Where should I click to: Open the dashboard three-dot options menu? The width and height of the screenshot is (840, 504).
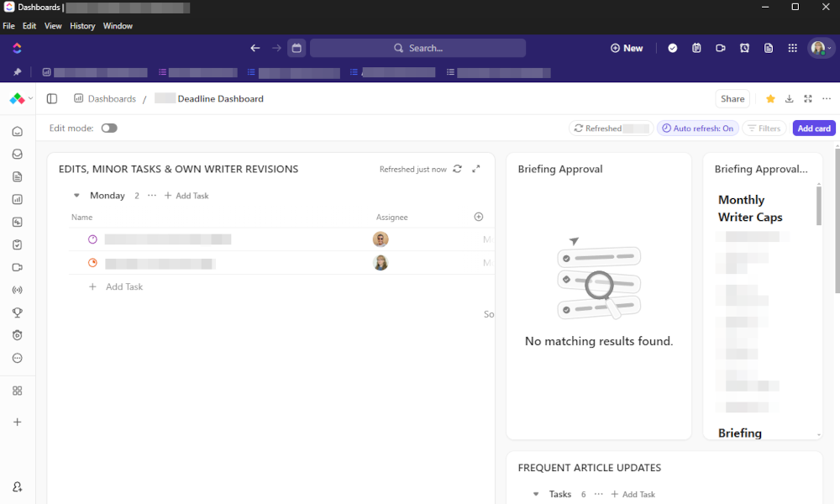(x=827, y=98)
